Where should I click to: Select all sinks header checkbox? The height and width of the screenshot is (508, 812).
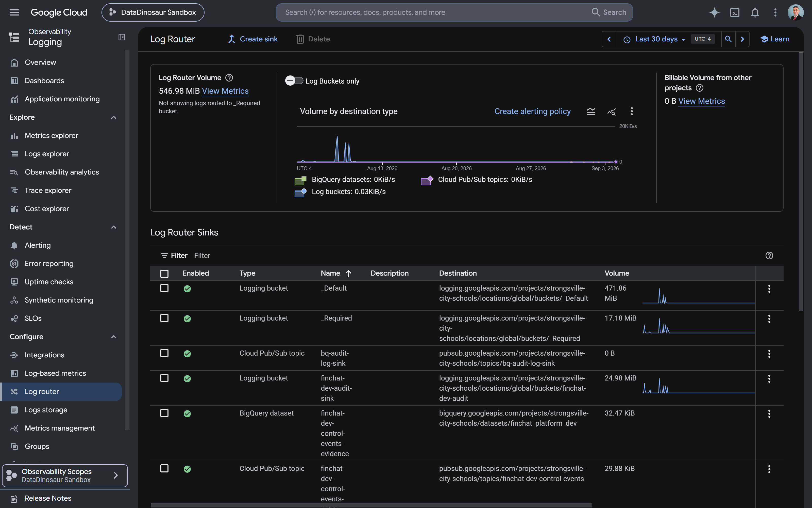(164, 274)
